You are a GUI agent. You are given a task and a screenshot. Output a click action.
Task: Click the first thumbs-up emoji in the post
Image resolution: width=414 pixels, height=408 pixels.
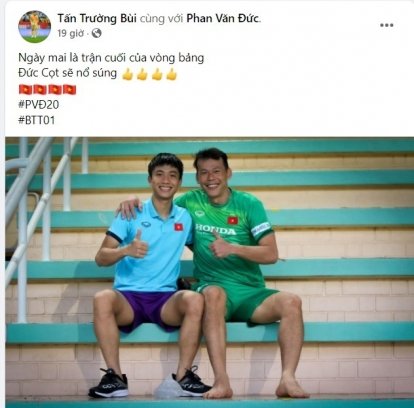tap(127, 74)
